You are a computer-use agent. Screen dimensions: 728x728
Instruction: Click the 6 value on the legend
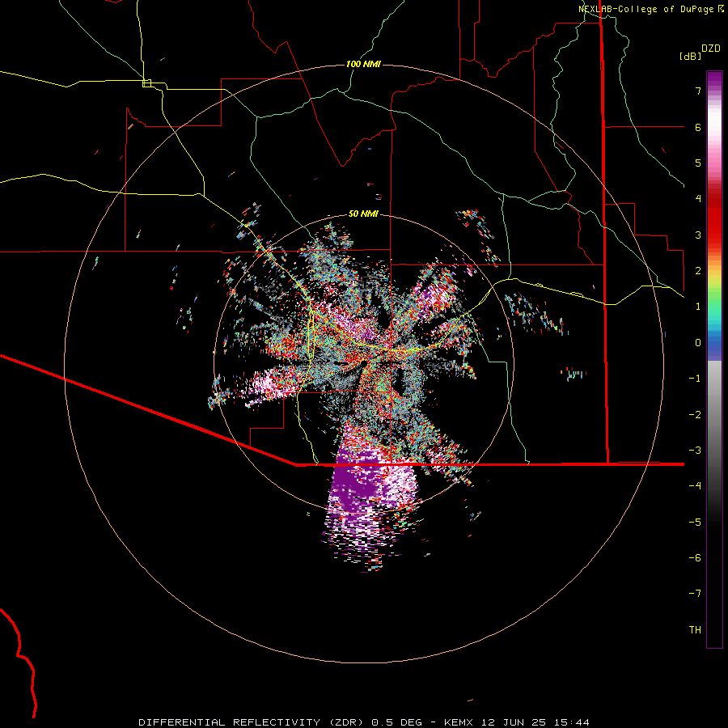point(698,127)
